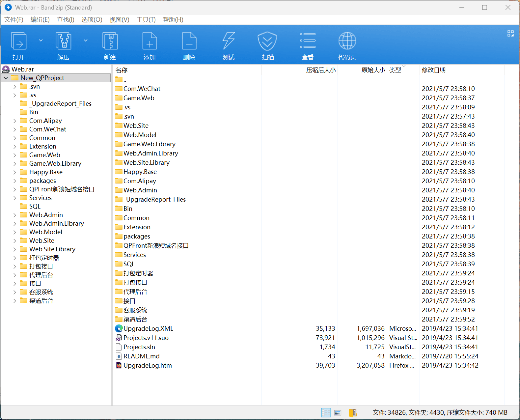Click the View (查看) list icon

(308, 41)
